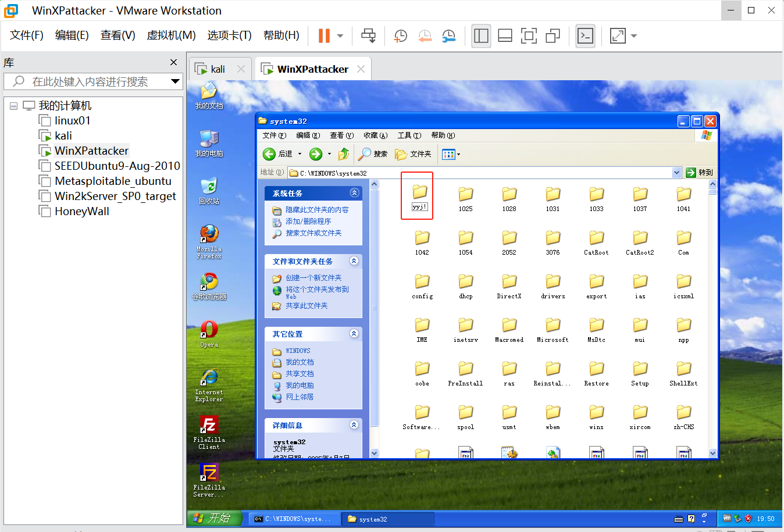Select FileZilla Server desktop shortcut
This screenshot has height=532, width=784.
209,481
